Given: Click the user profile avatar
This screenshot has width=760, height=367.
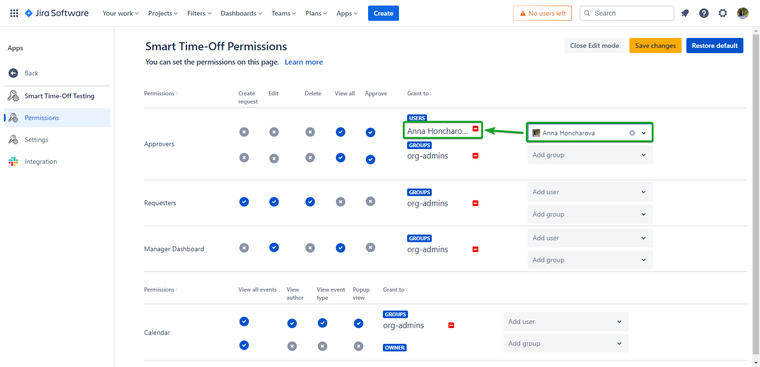Looking at the screenshot, I should (x=743, y=13).
